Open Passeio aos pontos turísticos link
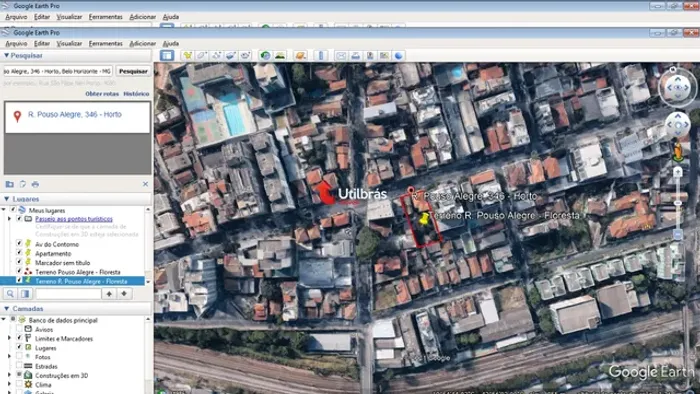The height and width of the screenshot is (394, 700). click(74, 219)
